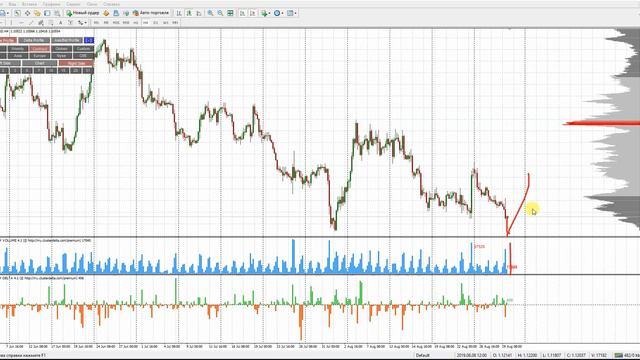Select the text label tool

click(70, 22)
